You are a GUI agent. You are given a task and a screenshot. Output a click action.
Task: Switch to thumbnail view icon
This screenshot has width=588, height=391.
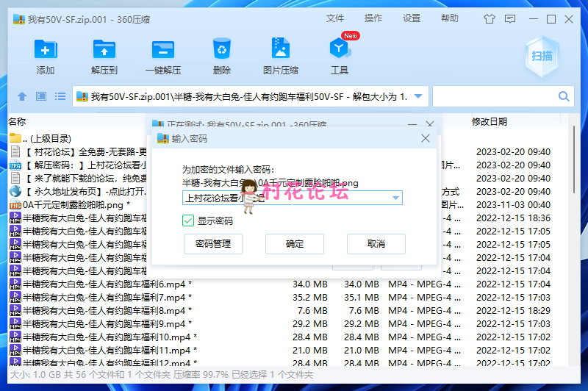[x=41, y=96]
